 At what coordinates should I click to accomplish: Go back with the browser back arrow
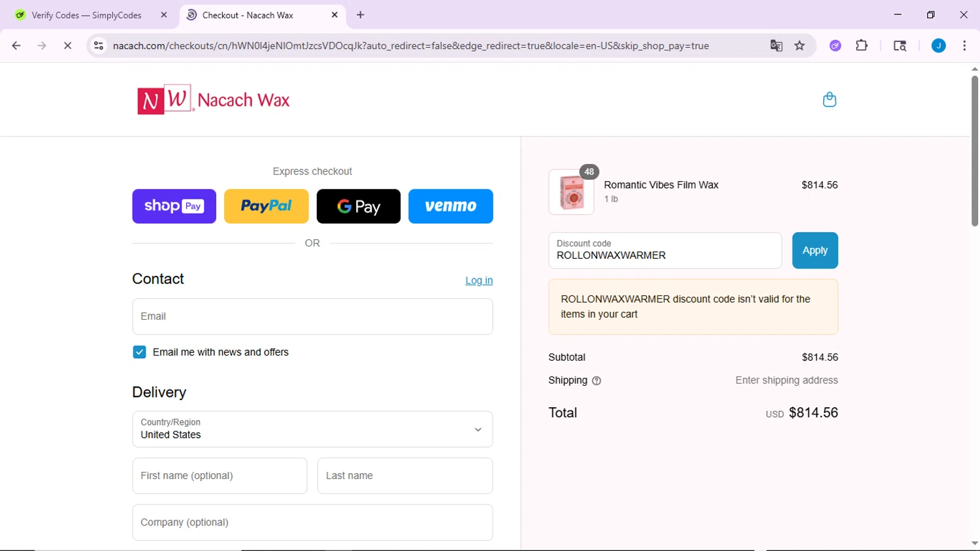(x=16, y=46)
